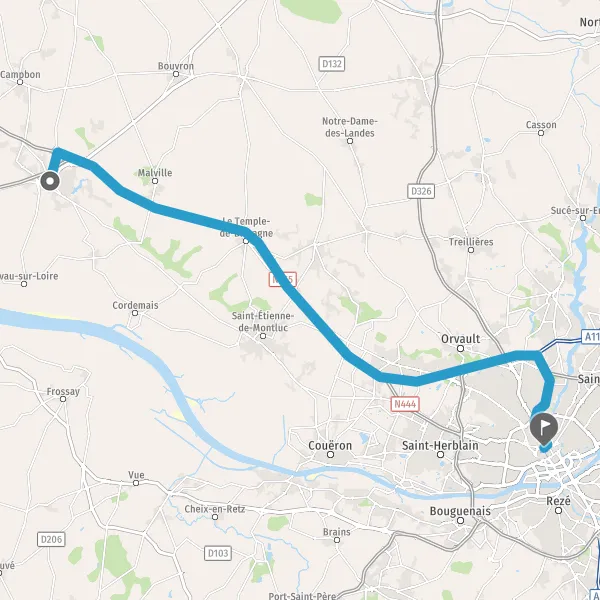Select the Cordemais town label
Viewport: 600px width, 600px height.
pyautogui.click(x=135, y=305)
